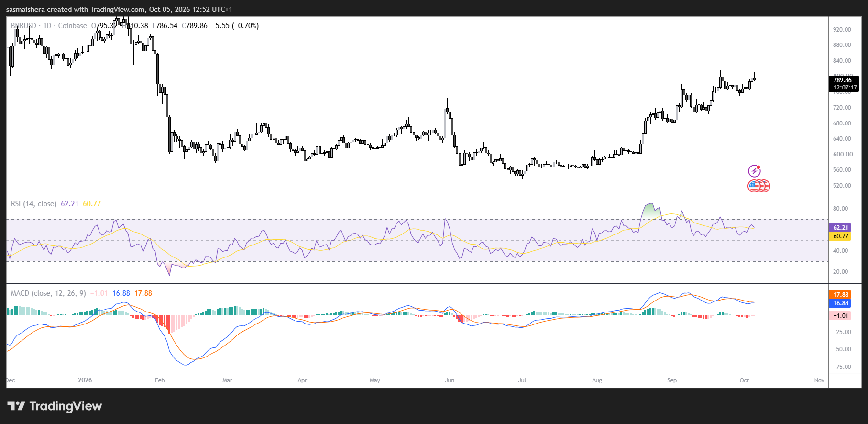Click the Feb label on time axis
This screenshot has width=868, height=424.
(x=160, y=380)
